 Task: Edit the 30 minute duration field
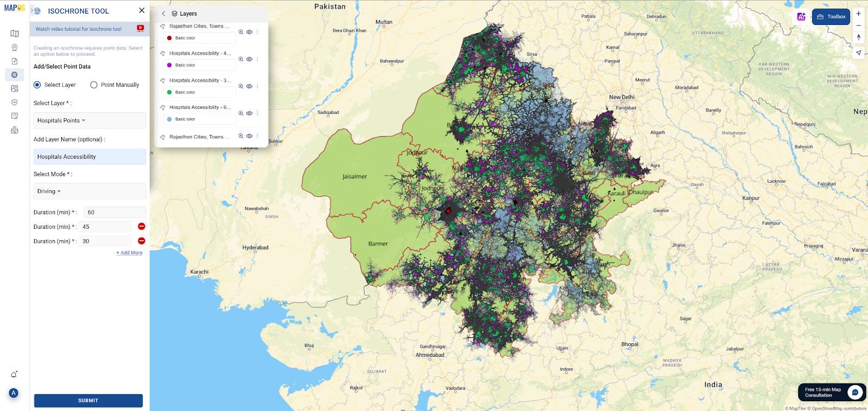point(105,241)
